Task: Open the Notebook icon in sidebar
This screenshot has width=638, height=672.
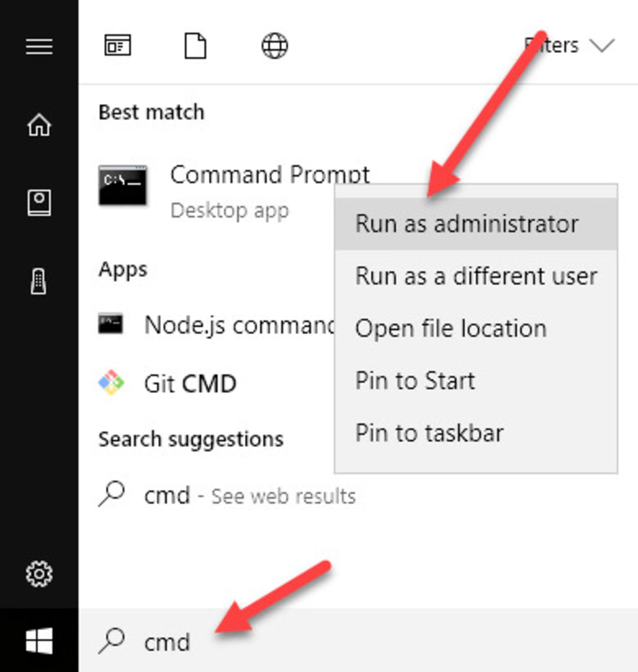Action: [x=39, y=203]
